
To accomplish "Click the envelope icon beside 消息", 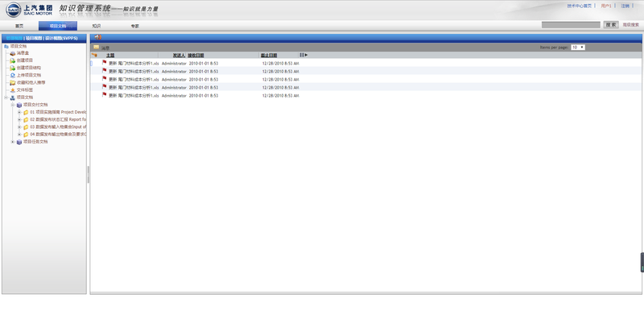I will 96,47.
